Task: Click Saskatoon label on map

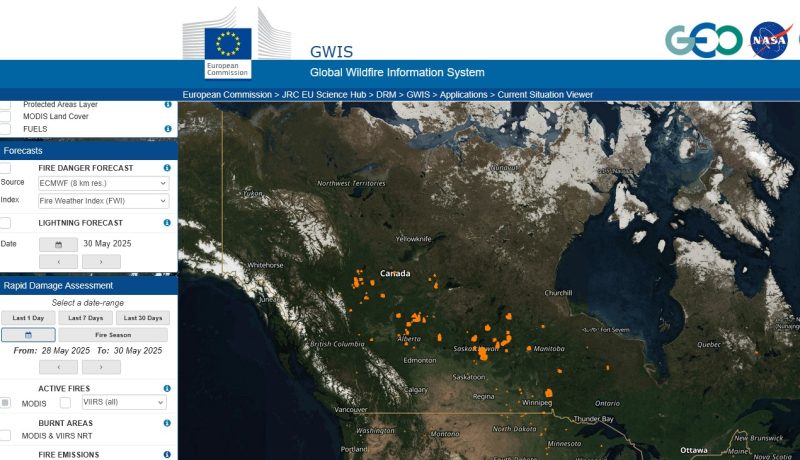Action: (x=469, y=377)
